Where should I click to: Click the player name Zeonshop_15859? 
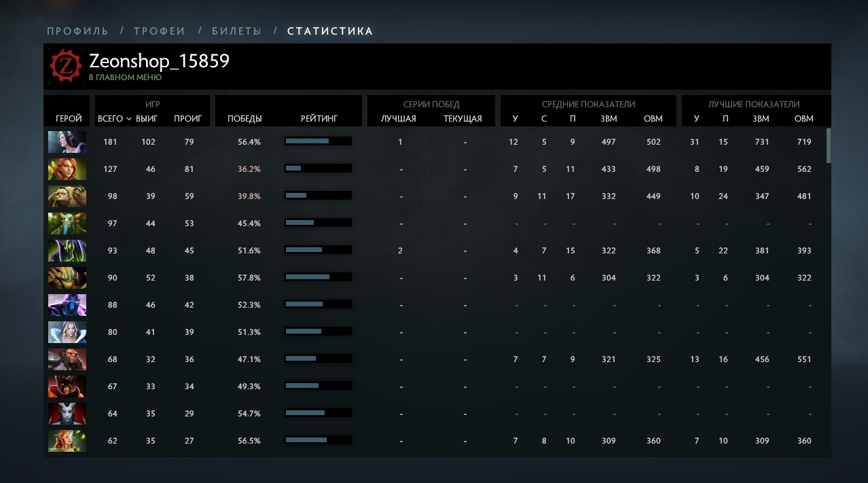(159, 61)
